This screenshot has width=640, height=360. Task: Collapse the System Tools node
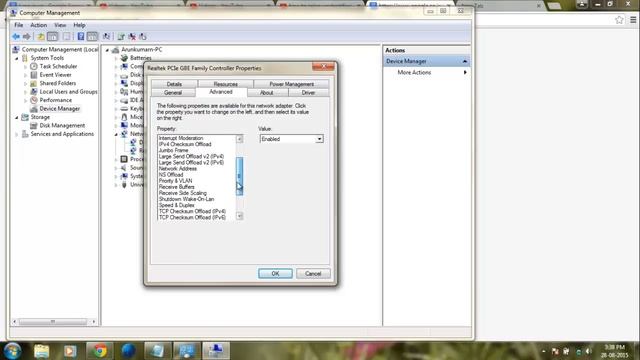click(x=17, y=58)
